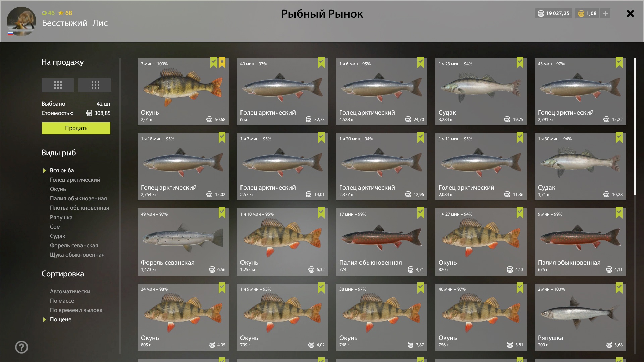Image resolution: width=644 pixels, height=362 pixels.
Task: Click the fish list vertical scrollbar
Action: point(635,127)
